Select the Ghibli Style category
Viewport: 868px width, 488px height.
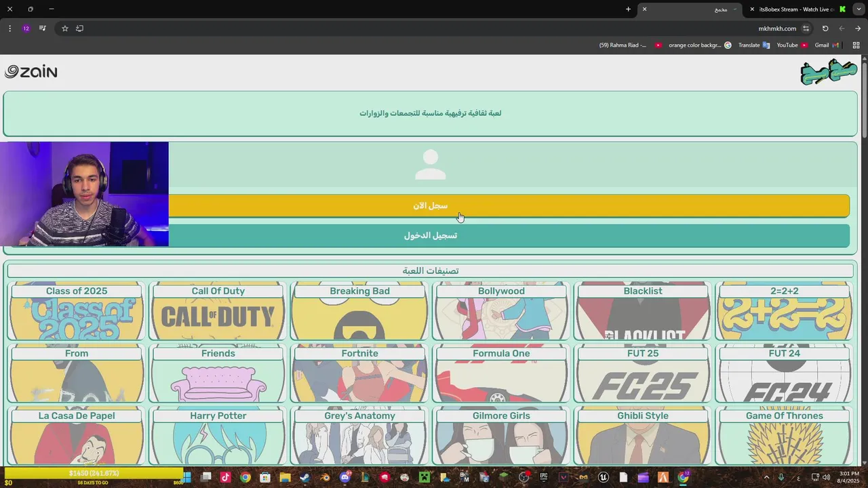click(643, 436)
